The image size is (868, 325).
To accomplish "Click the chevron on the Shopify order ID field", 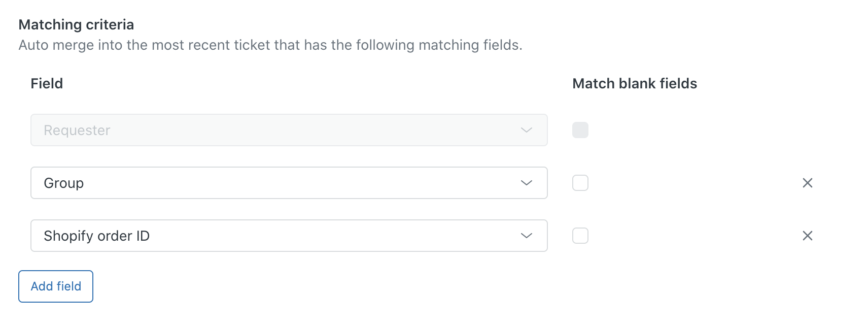I will (x=527, y=236).
